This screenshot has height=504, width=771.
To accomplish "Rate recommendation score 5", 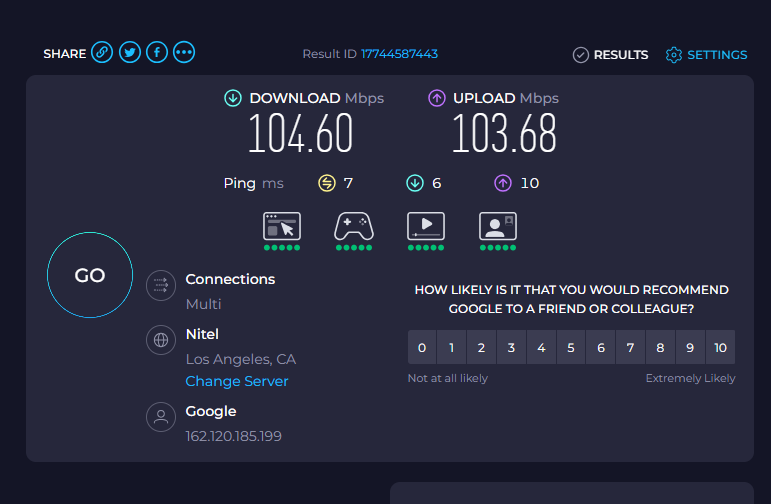I will 571,347.
